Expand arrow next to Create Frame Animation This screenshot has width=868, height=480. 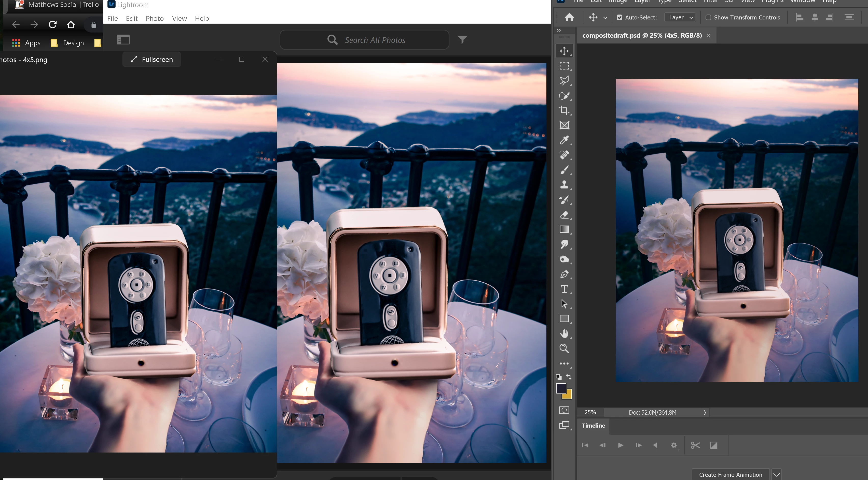click(x=777, y=475)
